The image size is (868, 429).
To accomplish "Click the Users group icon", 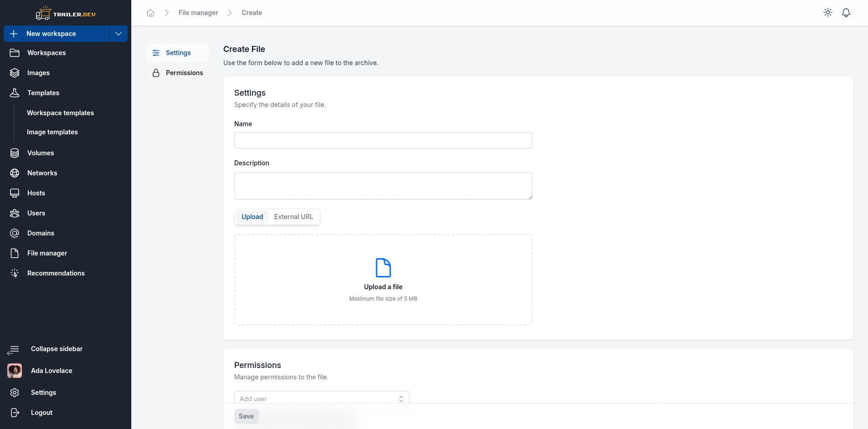I will pos(15,213).
